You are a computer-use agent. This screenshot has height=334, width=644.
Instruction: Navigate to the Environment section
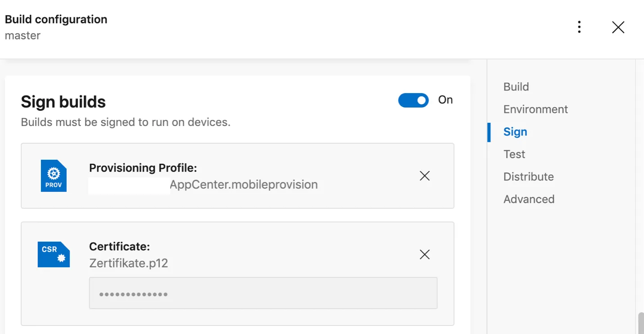pyautogui.click(x=535, y=109)
